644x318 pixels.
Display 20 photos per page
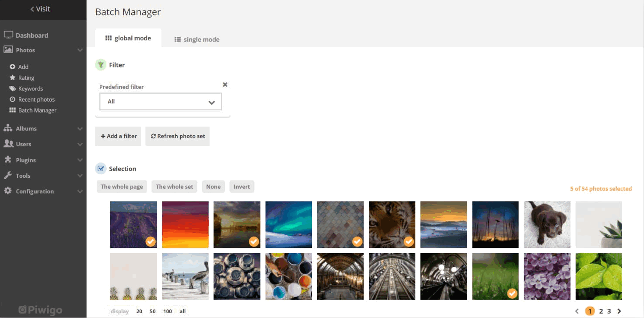[x=139, y=311]
